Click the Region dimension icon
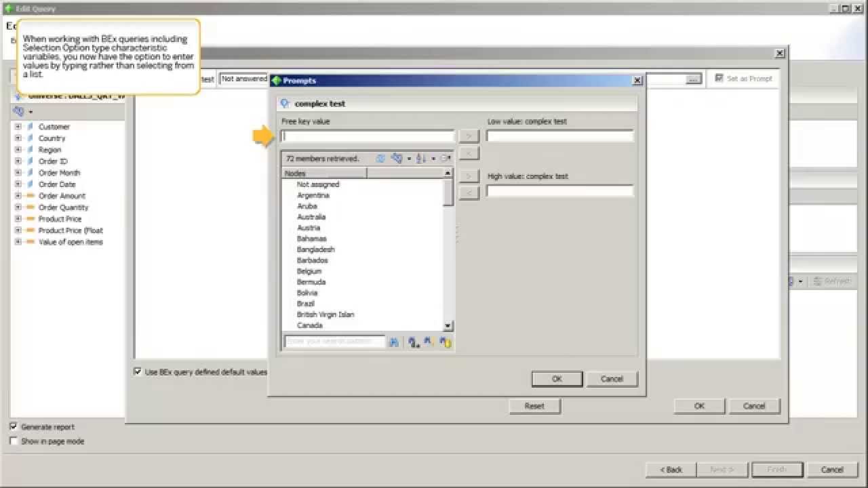868x488 pixels. 30,150
